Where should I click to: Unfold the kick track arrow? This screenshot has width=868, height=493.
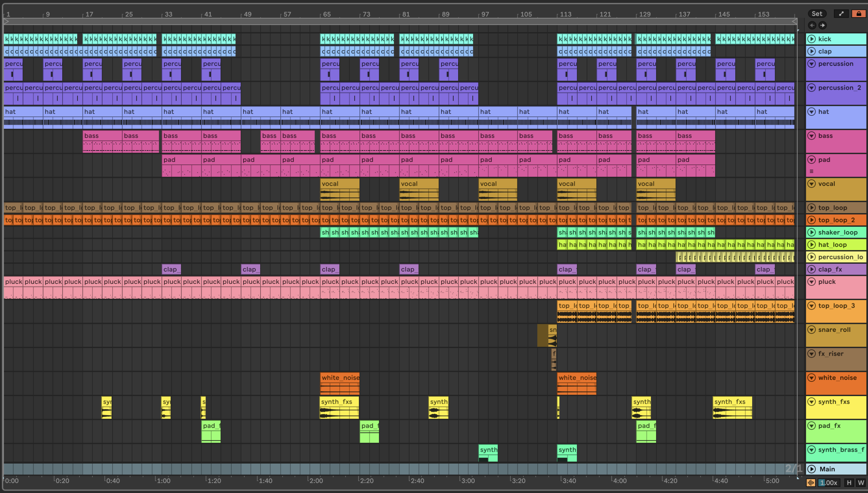point(811,39)
